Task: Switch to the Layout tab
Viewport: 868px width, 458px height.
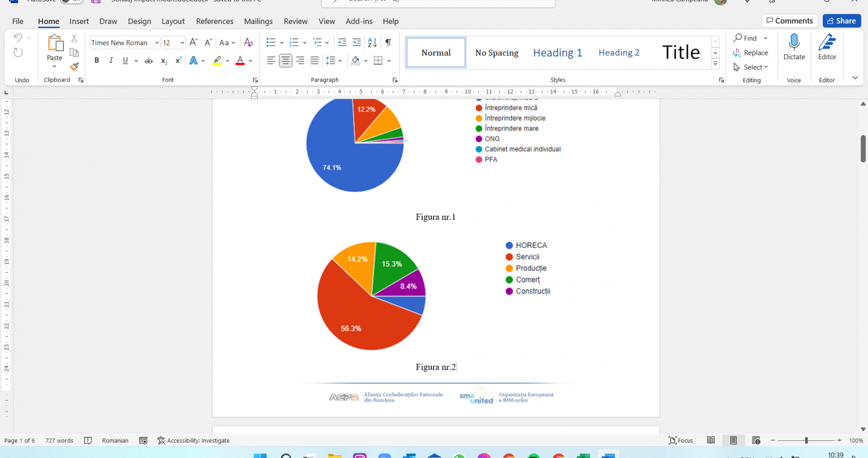Action: pos(173,21)
